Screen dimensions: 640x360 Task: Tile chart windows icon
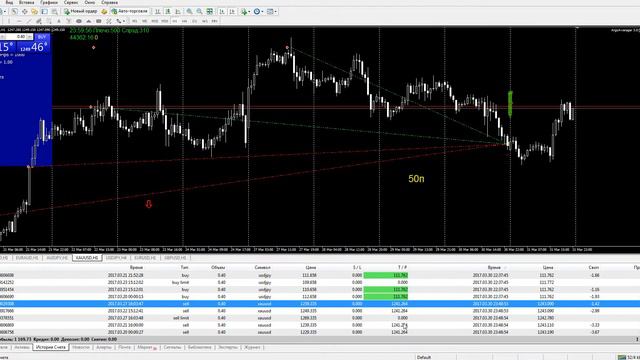click(x=209, y=11)
